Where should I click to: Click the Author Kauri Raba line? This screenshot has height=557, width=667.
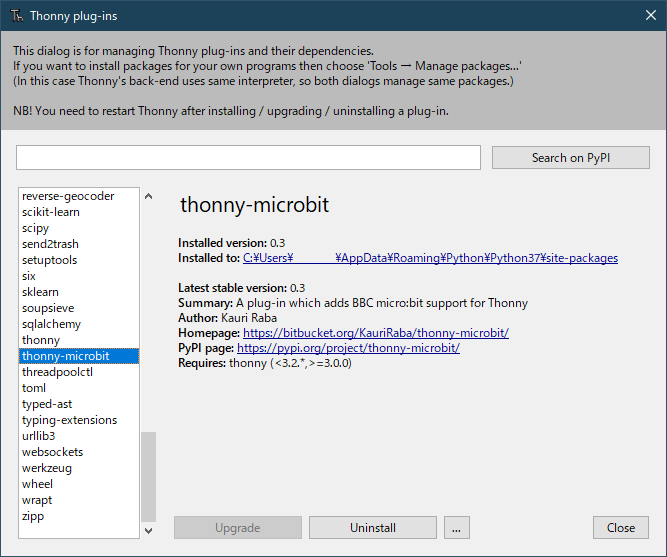point(228,318)
